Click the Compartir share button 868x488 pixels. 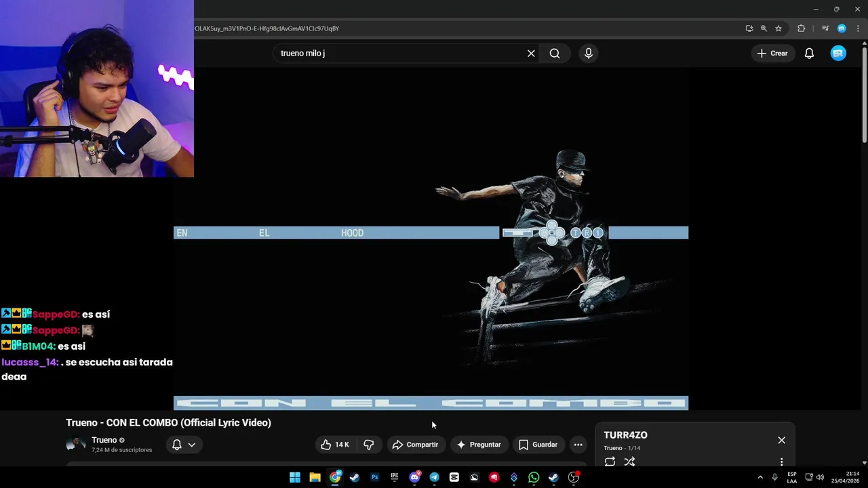point(416,445)
